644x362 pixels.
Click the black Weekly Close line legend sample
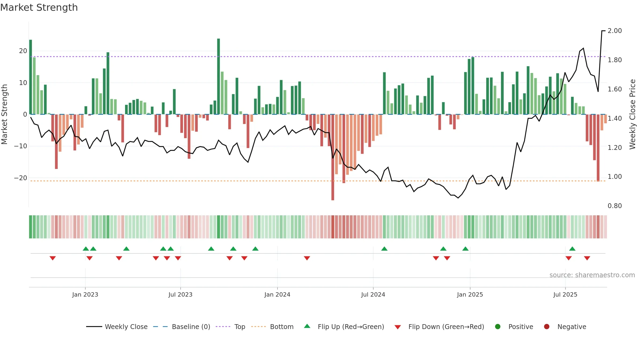(94, 327)
